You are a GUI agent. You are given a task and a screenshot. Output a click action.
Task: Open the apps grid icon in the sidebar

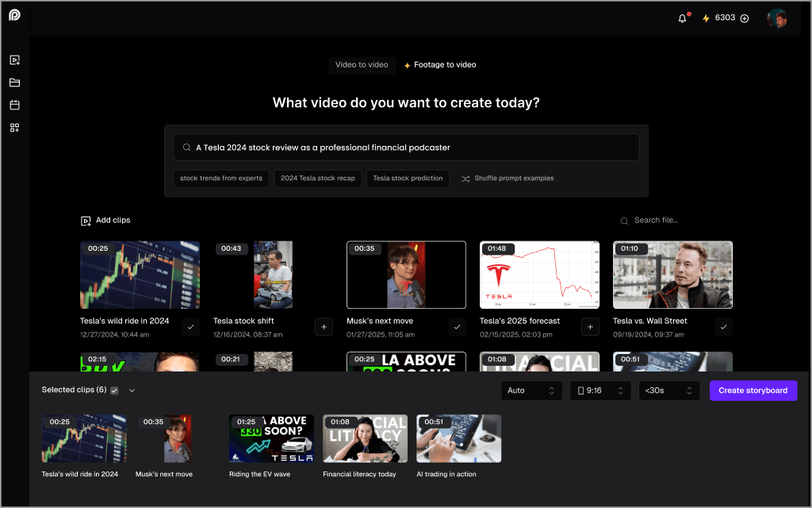[x=14, y=128]
